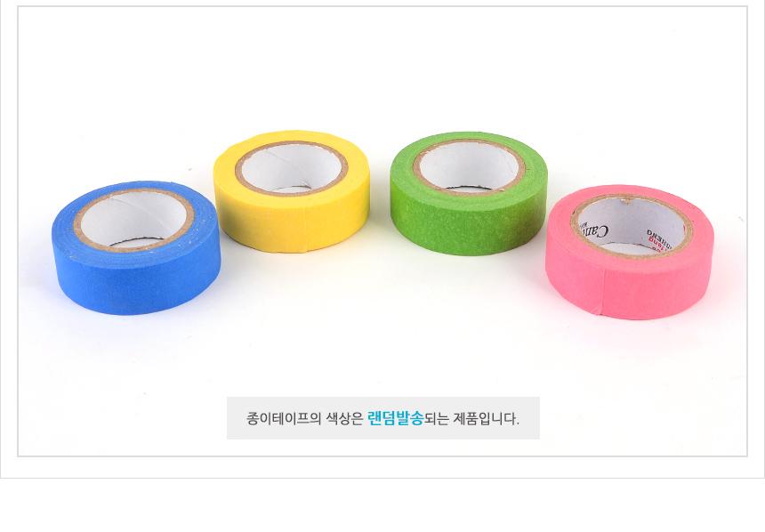Click the blue paper tape roll
The image size is (765, 532).
[136, 247]
